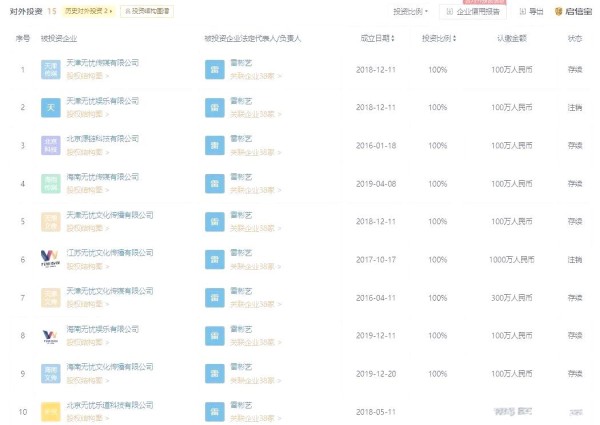Open 股权结构图 for row 4
600x425 pixels.
[88, 190]
